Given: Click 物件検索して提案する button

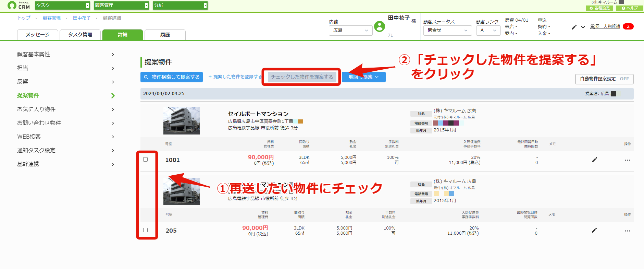Looking at the screenshot, I should pyautogui.click(x=172, y=77).
